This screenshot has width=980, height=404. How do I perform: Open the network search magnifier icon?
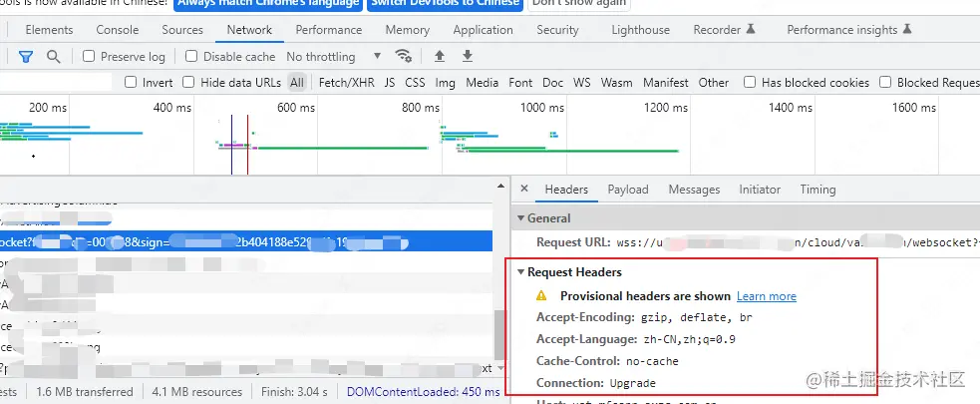point(54,57)
